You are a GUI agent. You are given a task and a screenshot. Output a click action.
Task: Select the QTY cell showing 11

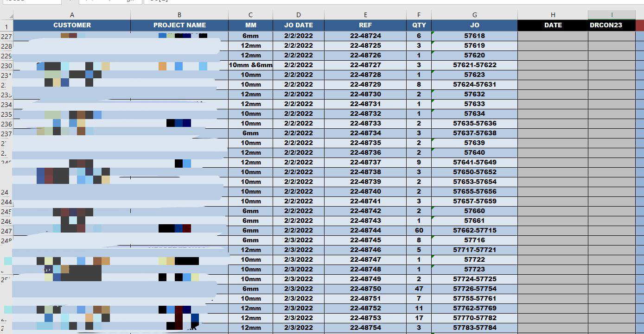pyautogui.click(x=419, y=308)
